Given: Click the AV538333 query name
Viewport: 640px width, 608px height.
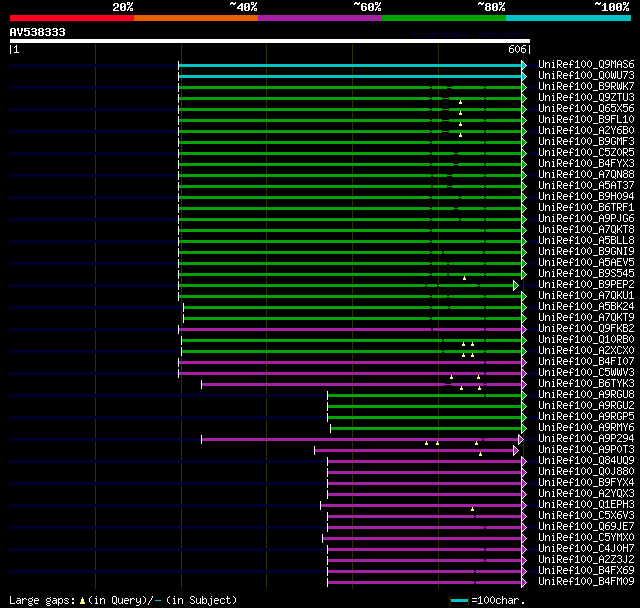Looking at the screenshot, I should tap(38, 32).
